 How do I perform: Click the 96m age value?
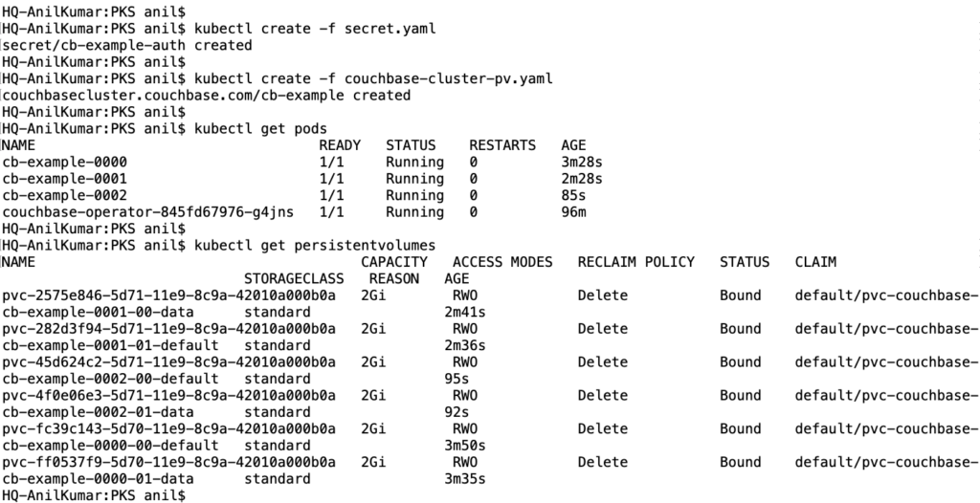click(x=574, y=212)
